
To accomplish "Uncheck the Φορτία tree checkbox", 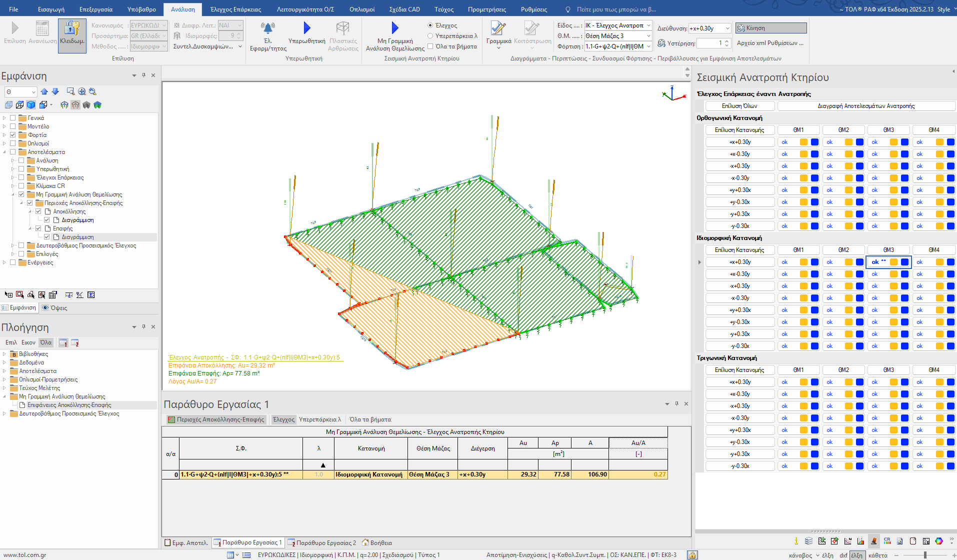I will tap(13, 135).
